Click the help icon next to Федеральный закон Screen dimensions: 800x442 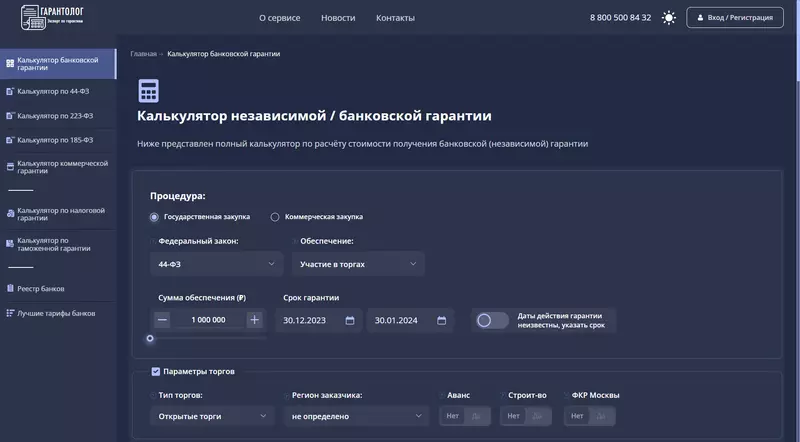[x=153, y=241]
